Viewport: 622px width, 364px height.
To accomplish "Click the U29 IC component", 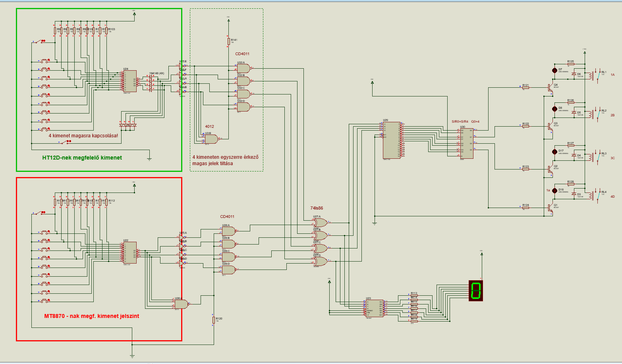I will tap(391, 140).
